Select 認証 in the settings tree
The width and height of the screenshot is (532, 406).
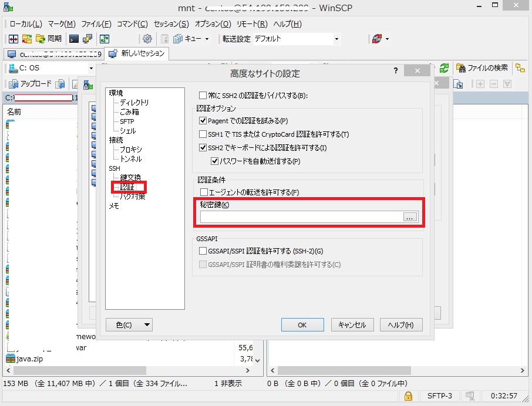tap(127, 187)
